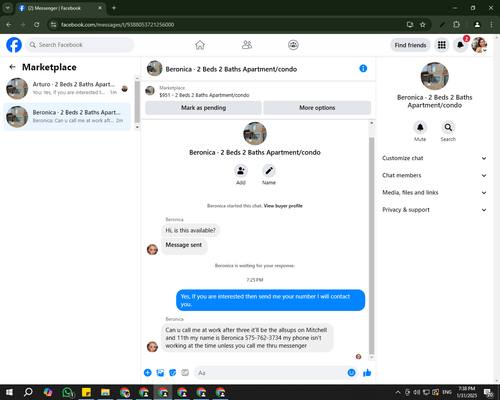Click the blue 'Yes, If you are interested' message
Viewport: 500px width, 400px height.
[270, 300]
